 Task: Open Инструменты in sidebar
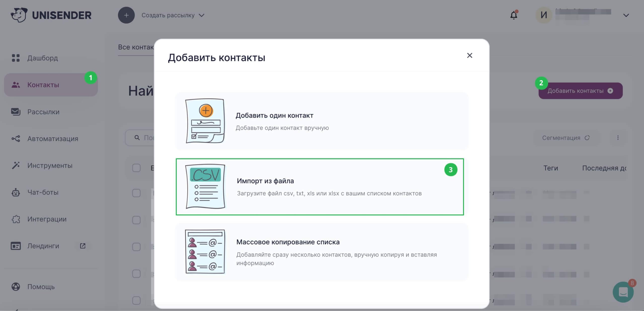(51, 165)
